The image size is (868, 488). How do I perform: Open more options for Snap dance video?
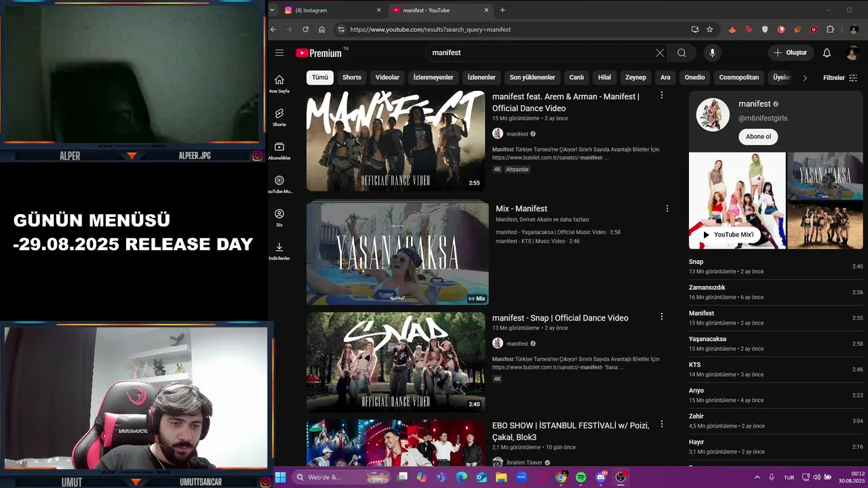pyautogui.click(x=662, y=317)
